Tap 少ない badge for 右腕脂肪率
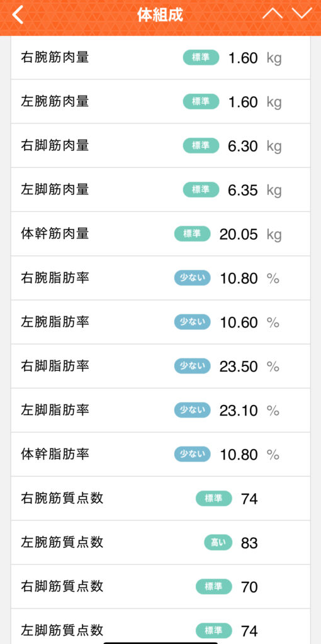 tap(193, 278)
